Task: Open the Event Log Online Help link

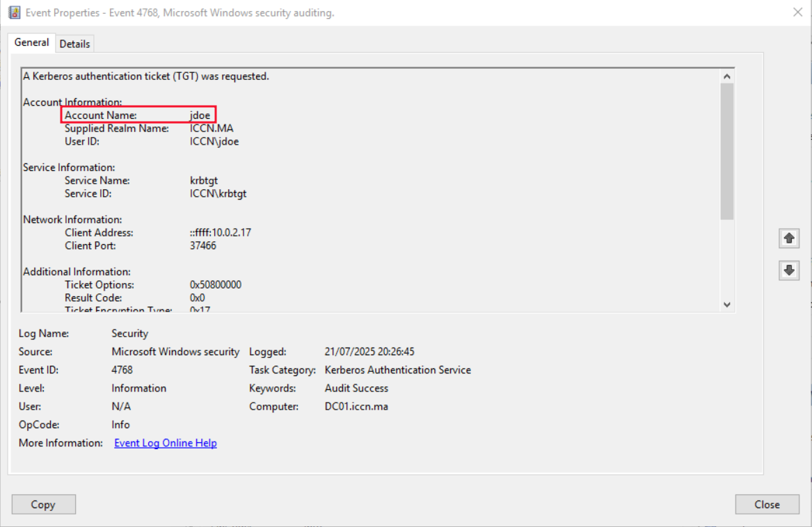Action: click(x=166, y=443)
